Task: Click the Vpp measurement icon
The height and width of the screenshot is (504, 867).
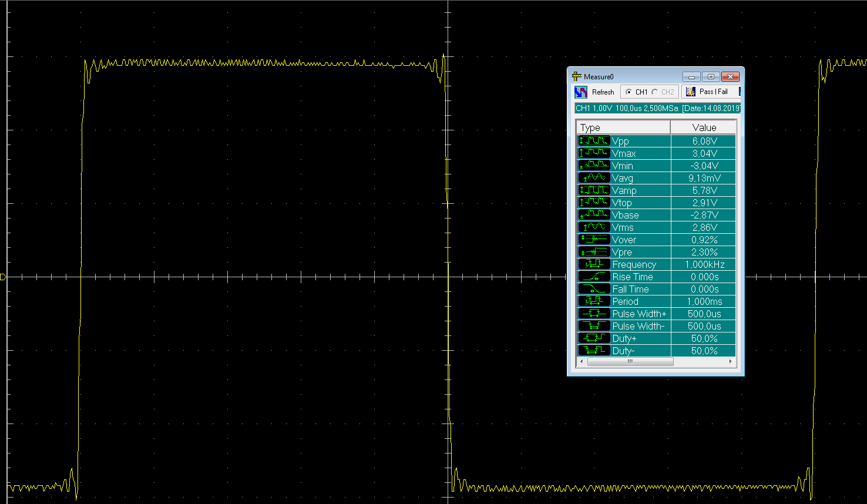Action: [594, 141]
